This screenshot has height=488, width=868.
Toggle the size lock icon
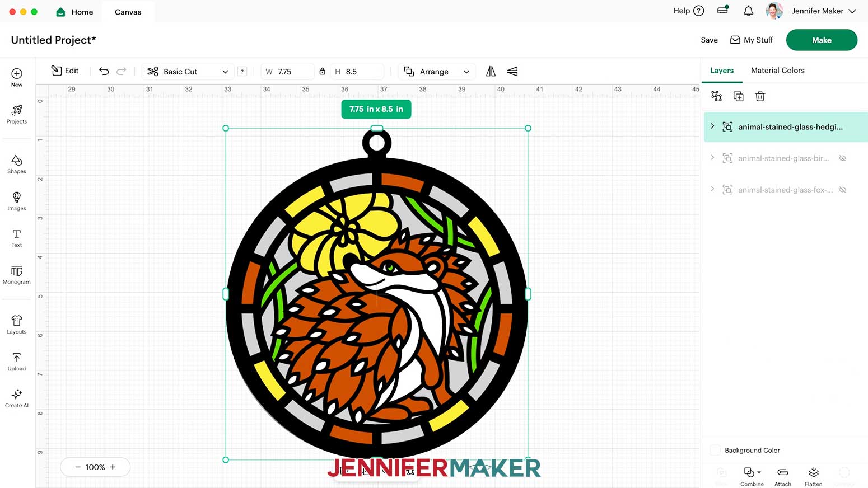click(322, 72)
